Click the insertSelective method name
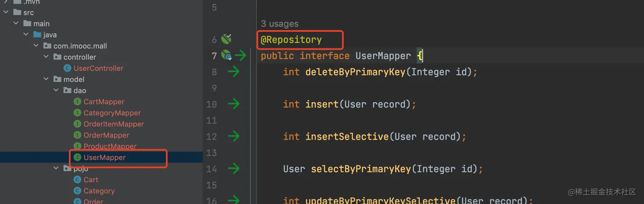The height and width of the screenshot is (204, 644). coord(347,136)
